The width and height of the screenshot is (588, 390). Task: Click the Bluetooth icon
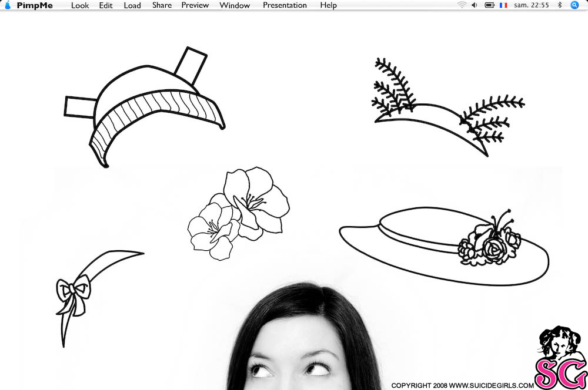[x=560, y=5]
